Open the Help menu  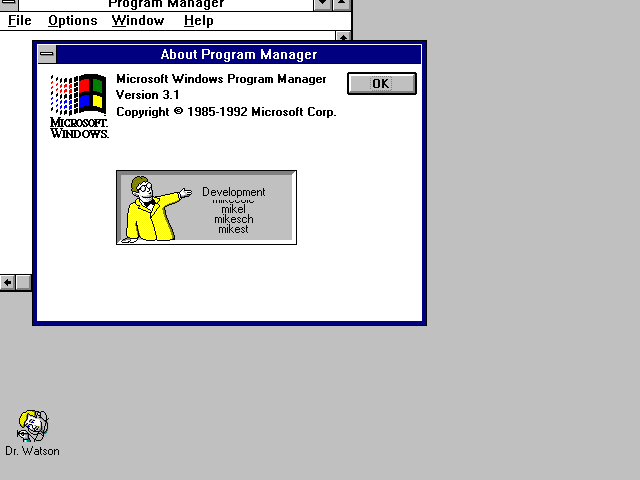(199, 20)
